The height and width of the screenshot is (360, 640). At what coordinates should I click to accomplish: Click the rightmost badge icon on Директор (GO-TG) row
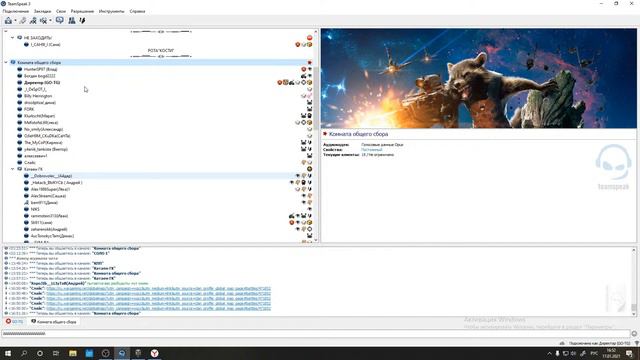pos(309,82)
